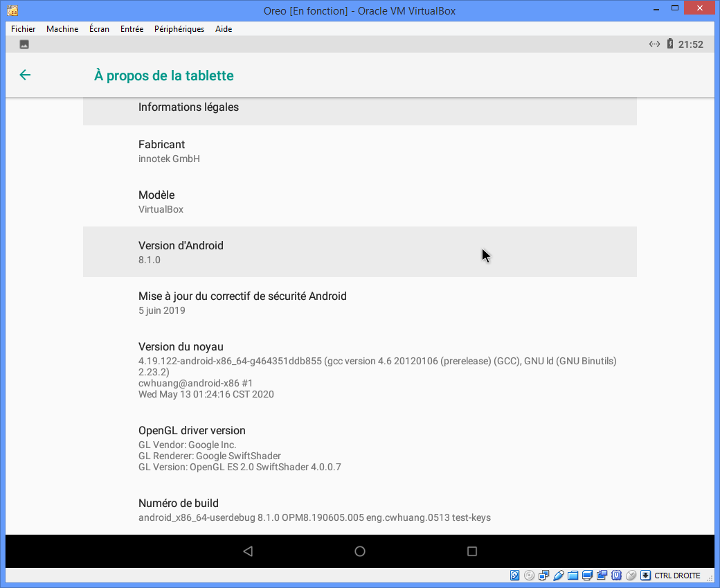Image resolution: width=720 pixels, height=588 pixels.
Task: Click the optical drive status icon
Action: [529, 576]
